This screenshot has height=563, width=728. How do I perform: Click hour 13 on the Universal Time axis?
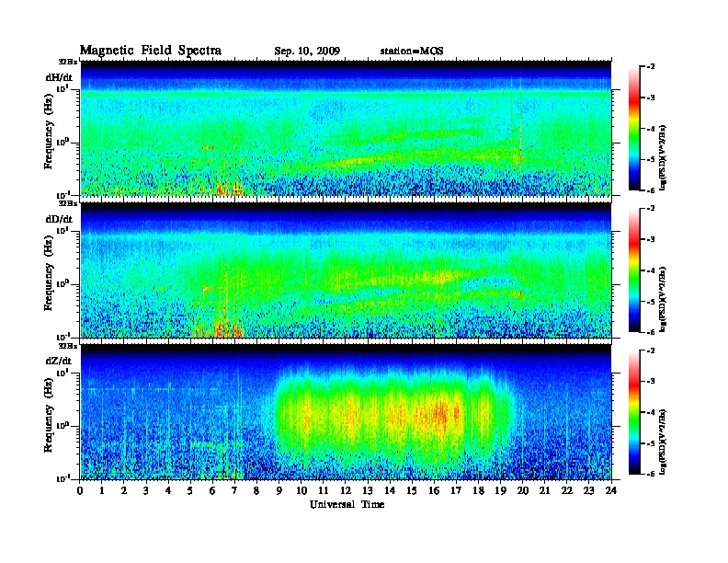tap(368, 490)
